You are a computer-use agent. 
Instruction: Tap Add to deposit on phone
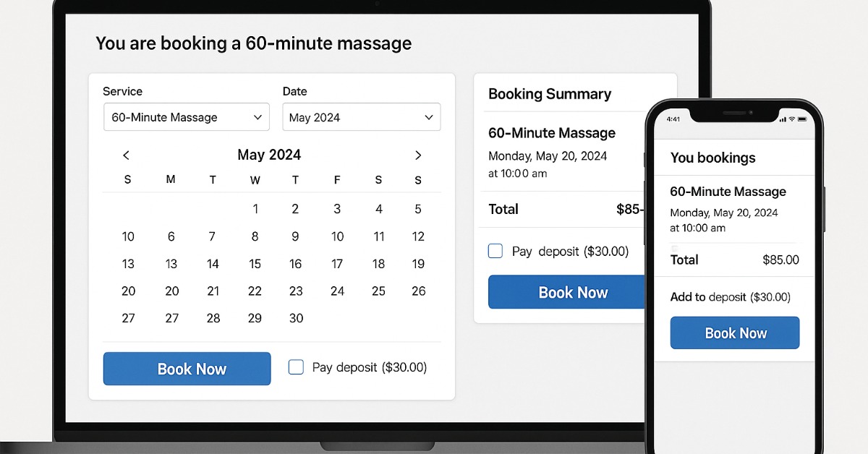(731, 297)
